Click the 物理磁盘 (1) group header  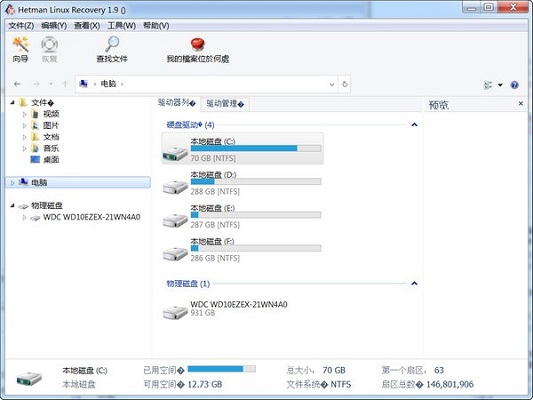coord(188,283)
